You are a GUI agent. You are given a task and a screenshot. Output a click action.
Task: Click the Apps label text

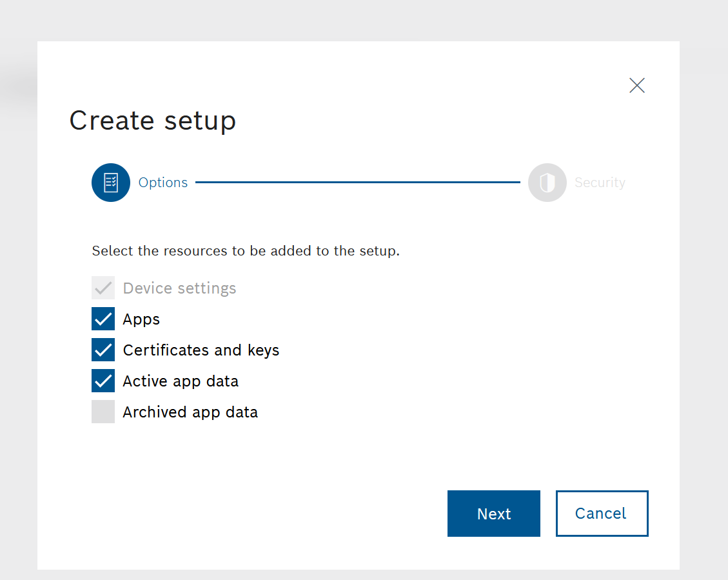(x=141, y=319)
